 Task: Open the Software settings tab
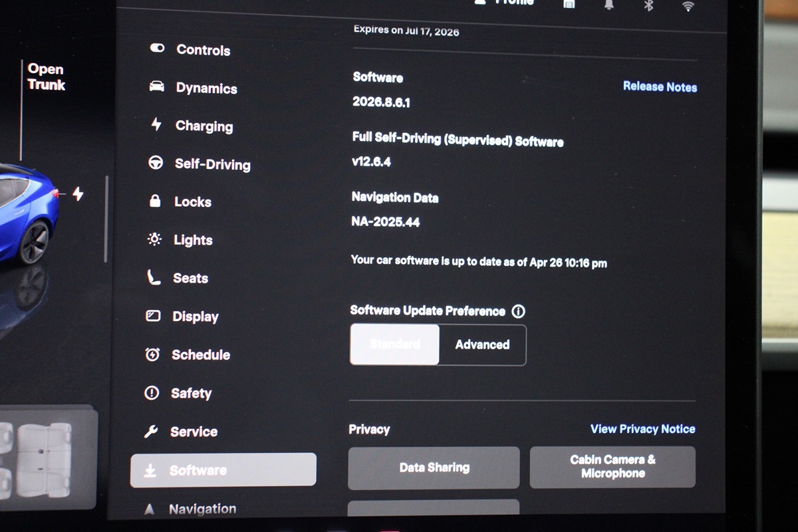[x=223, y=470]
